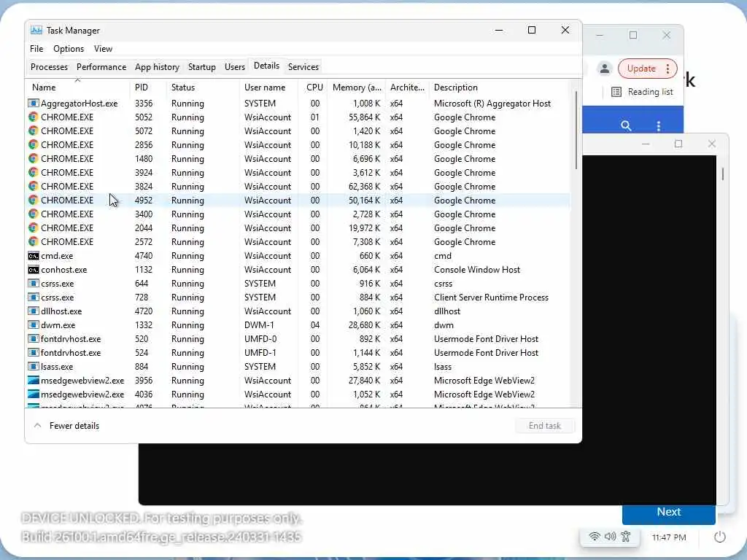Click the cmd.exe process icon
Screen dimensions: 747x560
[x=34, y=256]
